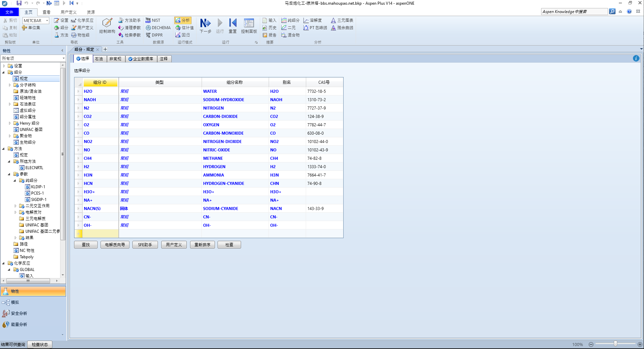This screenshot has width=644, height=349.
Task: Click Retrieve Parameters (检索参数)
Action: [129, 35]
